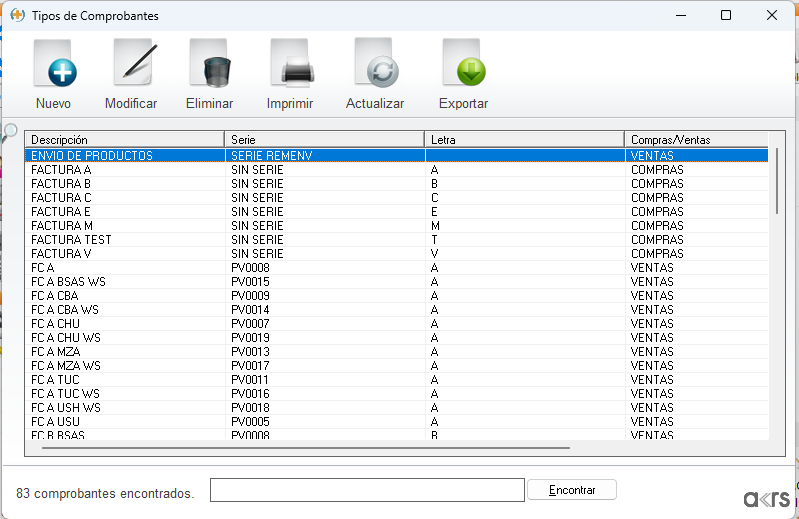Image resolution: width=799 pixels, height=519 pixels.
Task: Sort by the Letra column header
Action: tap(524, 140)
